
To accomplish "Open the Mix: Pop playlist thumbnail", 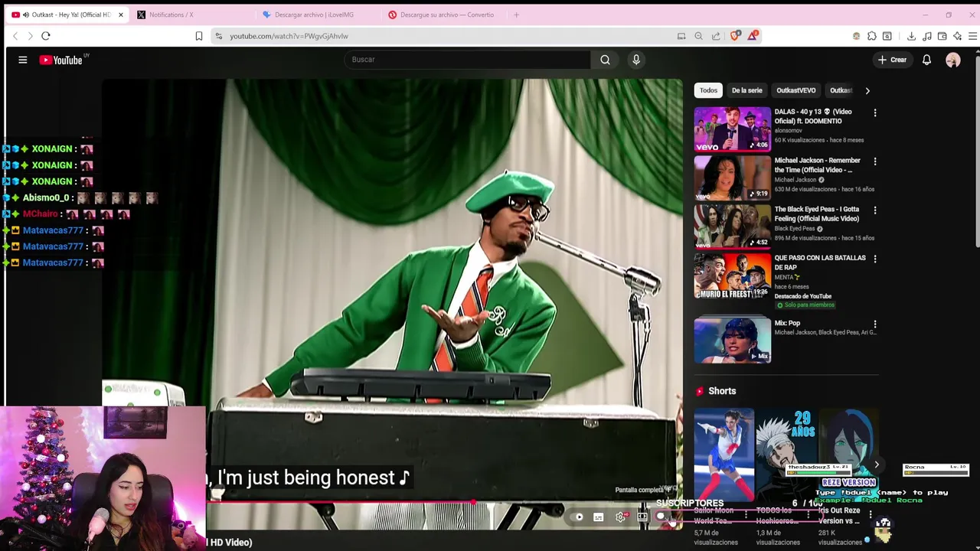I will pos(732,341).
